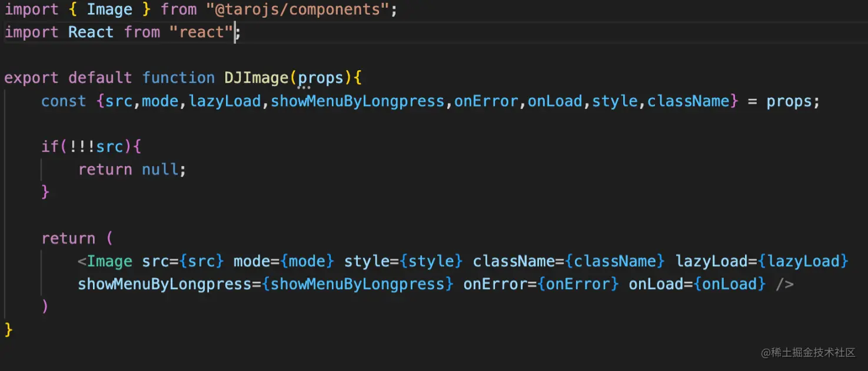This screenshot has width=868, height=371.
Task: Click className in the const destructuring
Action: [689, 101]
